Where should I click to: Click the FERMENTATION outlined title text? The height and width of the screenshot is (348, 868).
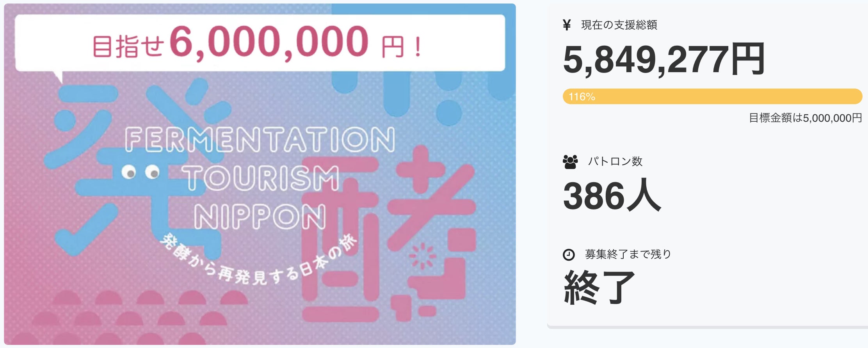point(260,139)
